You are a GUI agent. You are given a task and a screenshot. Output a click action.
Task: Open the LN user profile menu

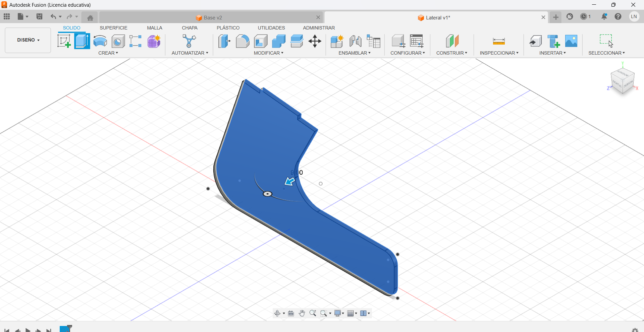(x=634, y=16)
